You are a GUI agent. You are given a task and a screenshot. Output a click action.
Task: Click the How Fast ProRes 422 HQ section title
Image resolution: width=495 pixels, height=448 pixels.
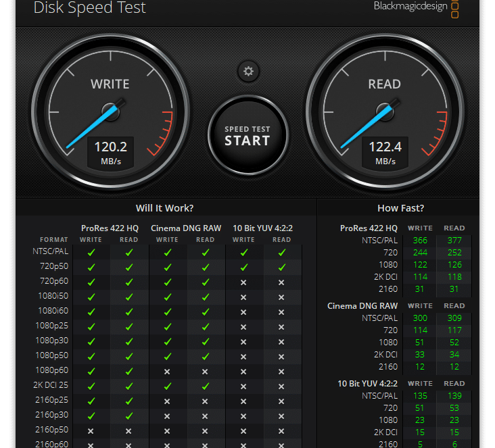click(369, 228)
